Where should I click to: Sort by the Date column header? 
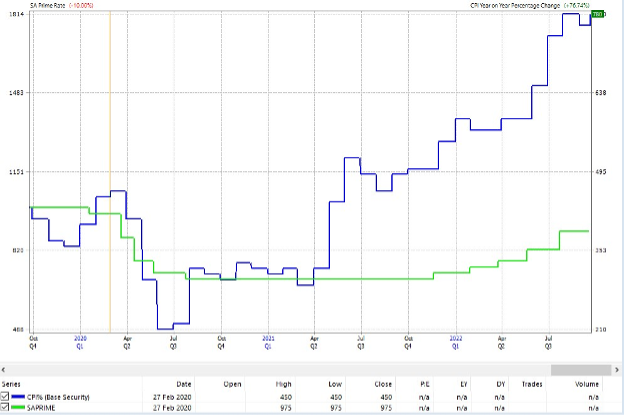tap(184, 383)
